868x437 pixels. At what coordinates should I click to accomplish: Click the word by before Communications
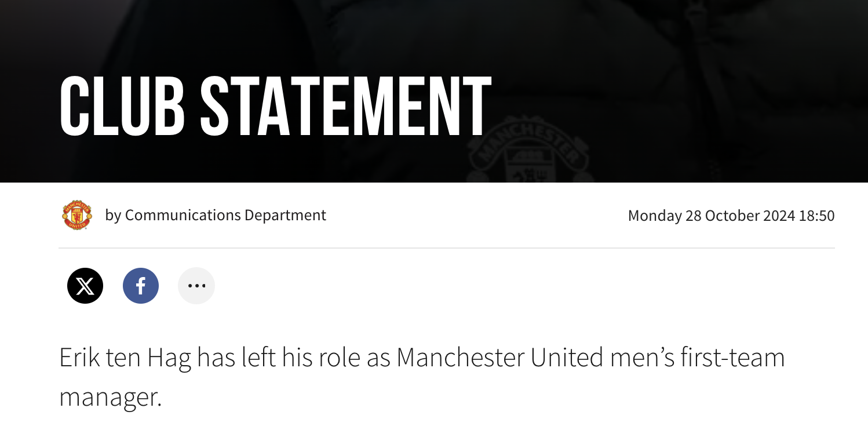113,216
